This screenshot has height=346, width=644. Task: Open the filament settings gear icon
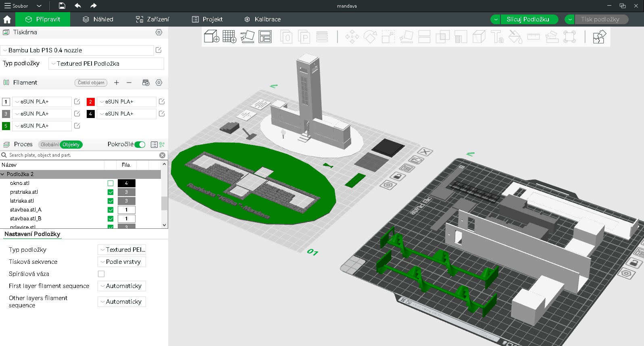pyautogui.click(x=159, y=83)
